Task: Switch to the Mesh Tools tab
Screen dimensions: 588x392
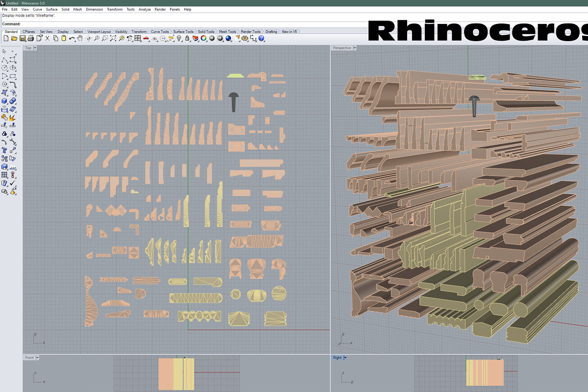Action: point(227,31)
